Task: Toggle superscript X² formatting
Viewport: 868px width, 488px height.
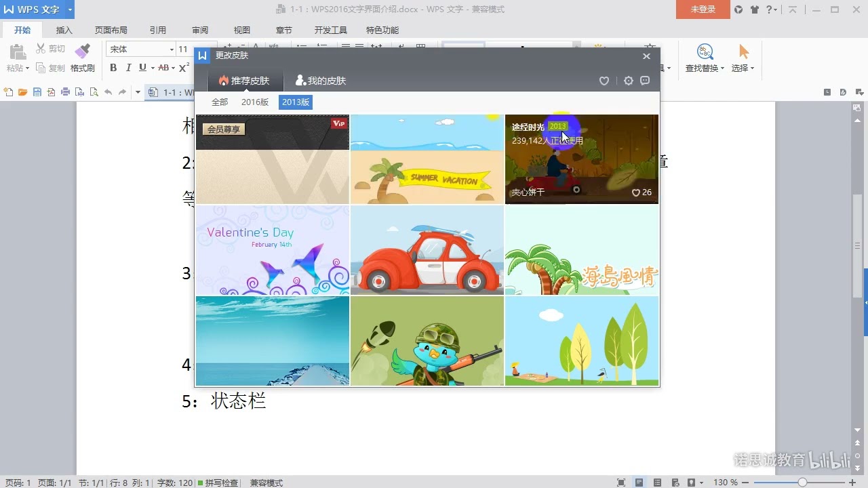Action: (184, 68)
